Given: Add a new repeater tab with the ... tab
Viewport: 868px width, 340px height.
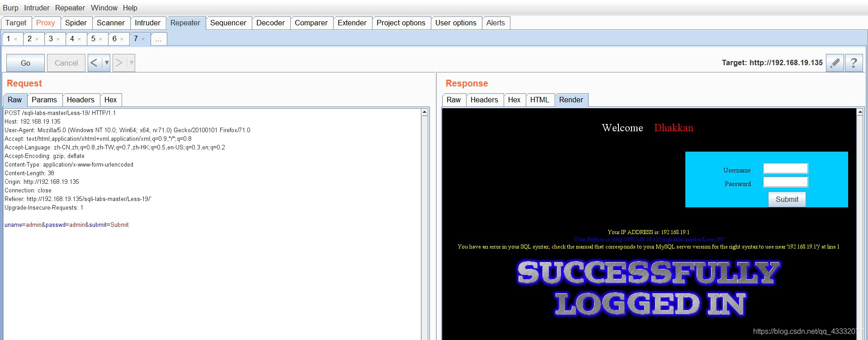Looking at the screenshot, I should (159, 39).
